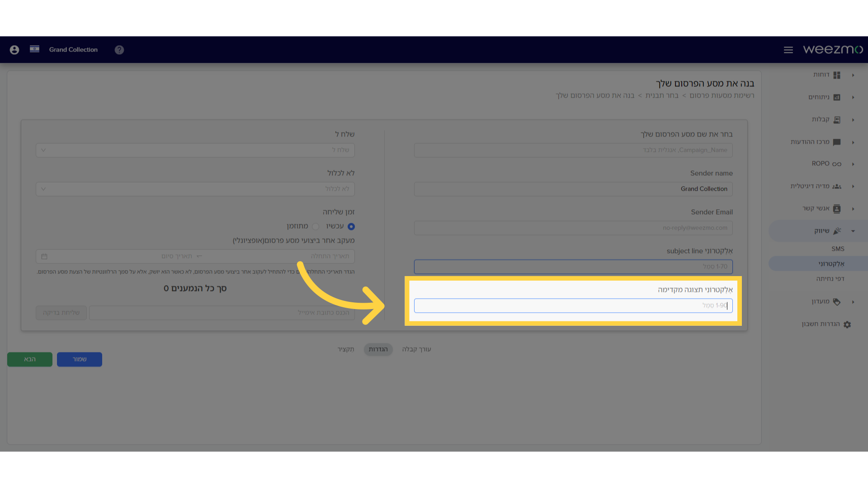868x488 pixels.
Task: Click the קבלות receipts icon
Action: point(837,120)
